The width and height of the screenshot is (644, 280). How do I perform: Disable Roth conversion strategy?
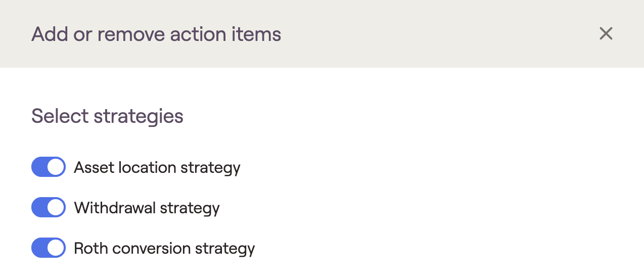(49, 248)
